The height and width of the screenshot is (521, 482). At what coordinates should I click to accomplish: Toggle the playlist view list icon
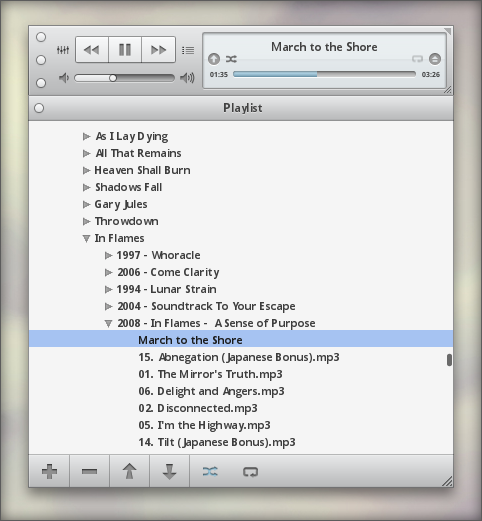point(188,50)
